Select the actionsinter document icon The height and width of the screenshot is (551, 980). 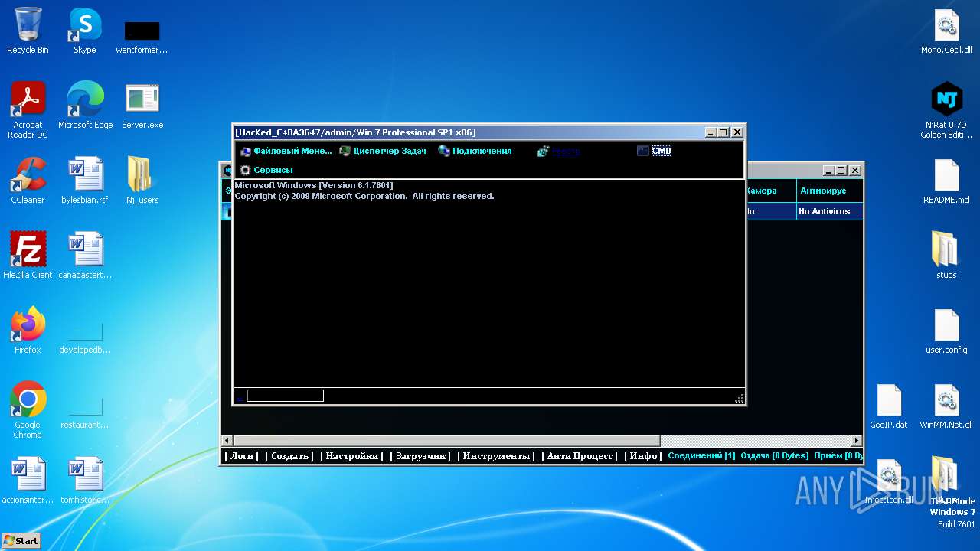coord(28,481)
